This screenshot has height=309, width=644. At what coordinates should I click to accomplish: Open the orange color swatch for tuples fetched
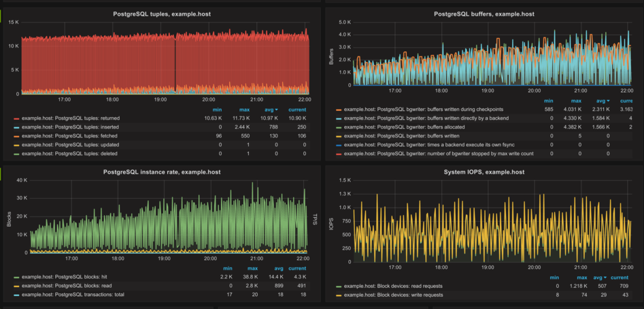(x=16, y=136)
